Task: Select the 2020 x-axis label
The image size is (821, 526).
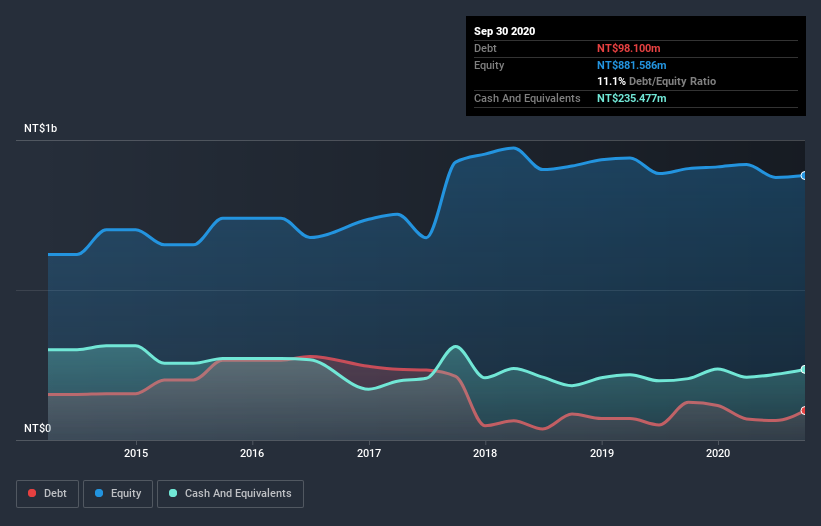Action: pos(718,453)
